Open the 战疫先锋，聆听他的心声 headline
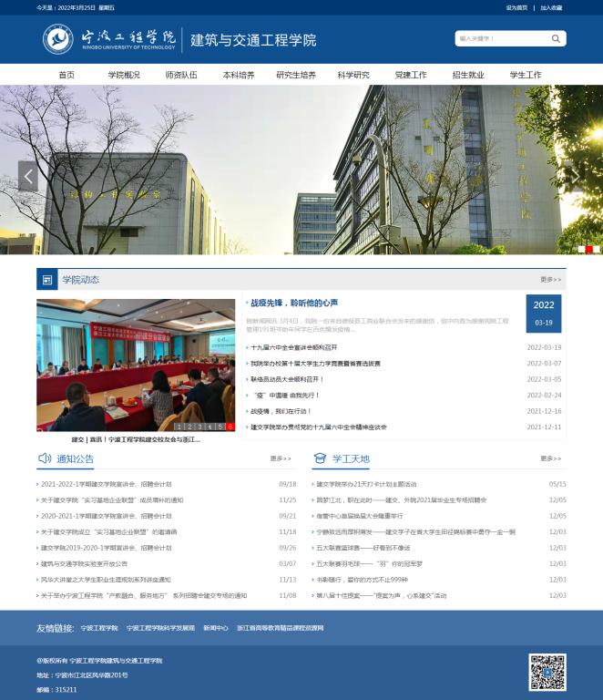The height and width of the screenshot is (700, 603). click(294, 303)
